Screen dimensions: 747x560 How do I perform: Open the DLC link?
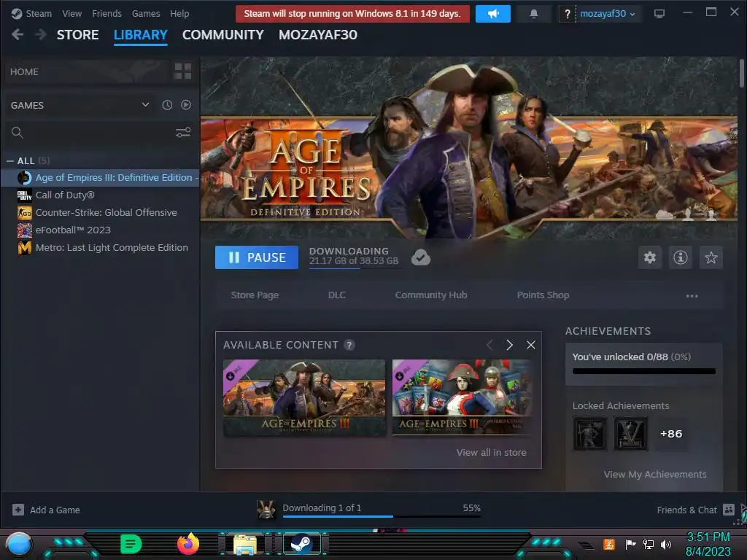point(337,295)
